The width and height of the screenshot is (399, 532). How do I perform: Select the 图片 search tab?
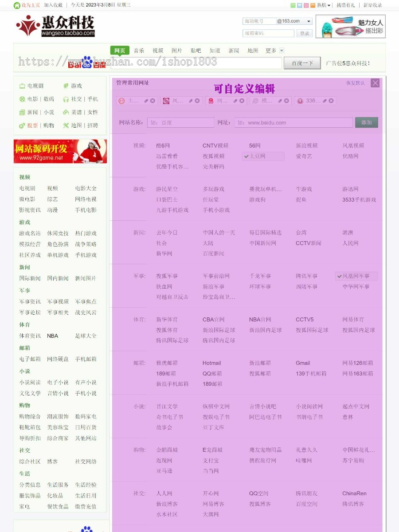(177, 51)
